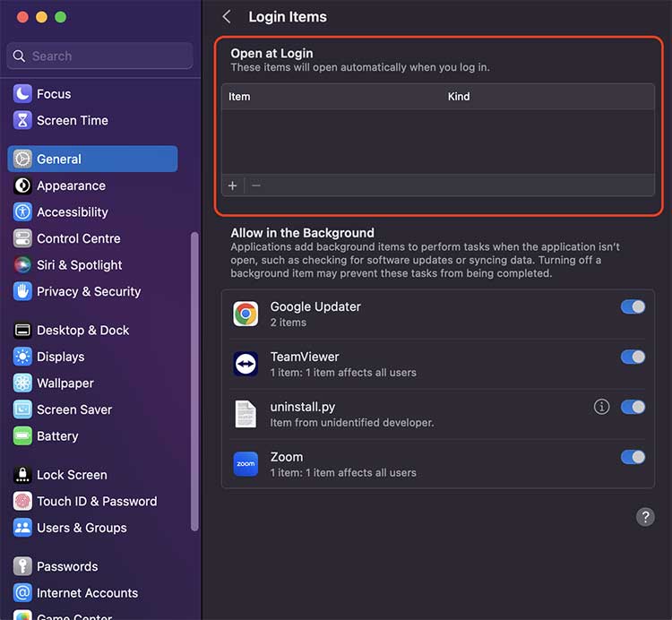Click the "TeamViewer" name text

(305, 357)
